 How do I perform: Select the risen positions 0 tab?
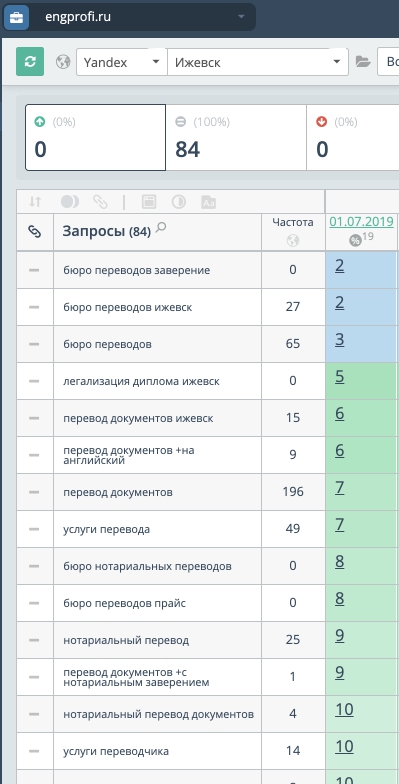click(x=96, y=138)
